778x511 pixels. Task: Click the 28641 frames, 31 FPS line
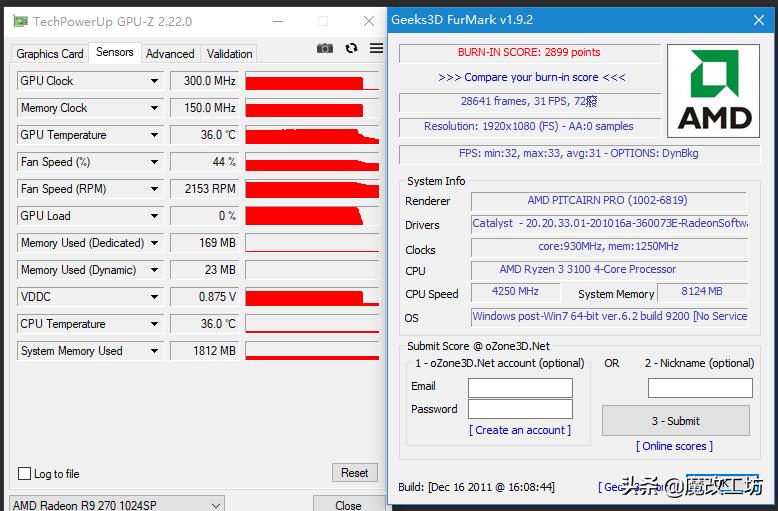529,101
